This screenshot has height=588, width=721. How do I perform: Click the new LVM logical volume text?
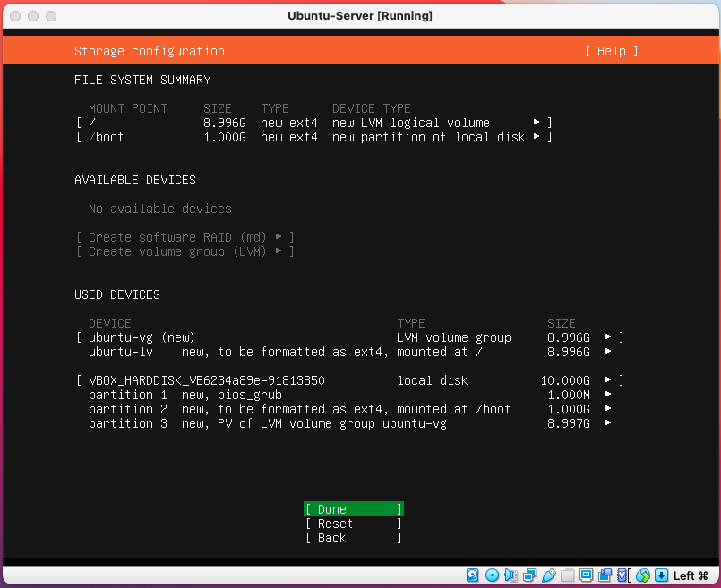411,123
